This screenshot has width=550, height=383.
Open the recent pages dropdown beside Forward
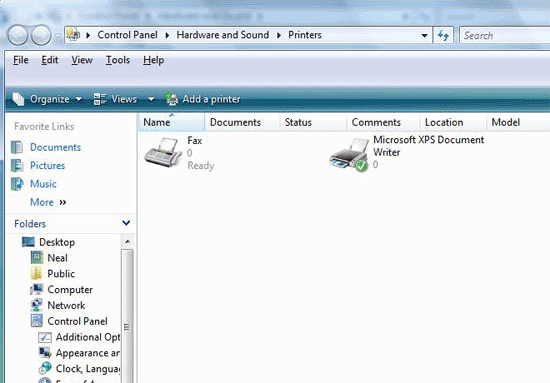(58, 35)
